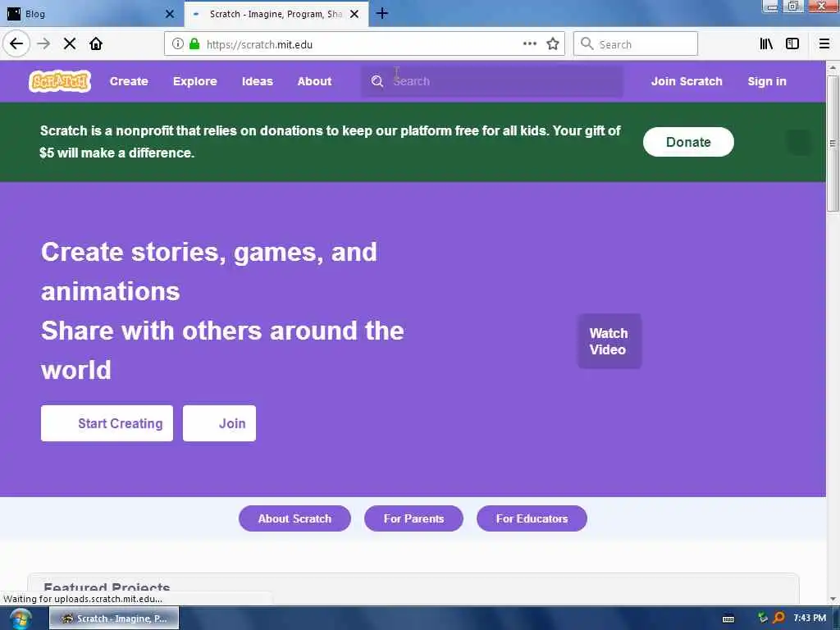Close the Blog tab
Image resolution: width=840 pixels, height=630 pixels.
[x=170, y=14]
